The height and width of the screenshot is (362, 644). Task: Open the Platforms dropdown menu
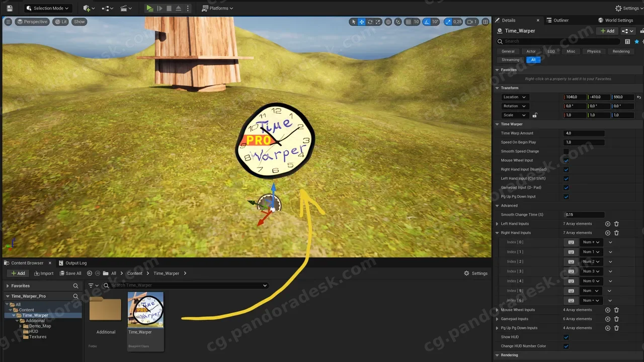pyautogui.click(x=218, y=8)
